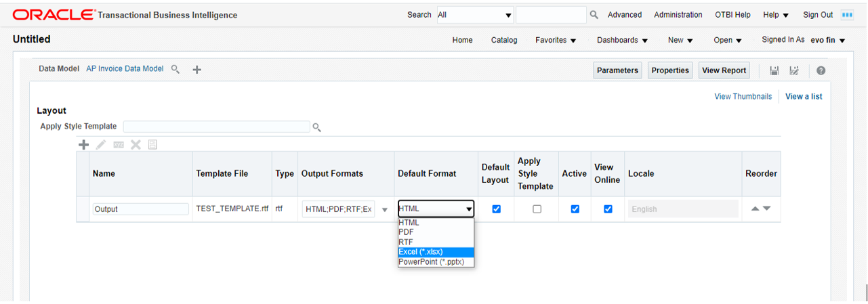Click the header search text field
The width and height of the screenshot is (868, 304).
[x=551, y=15]
